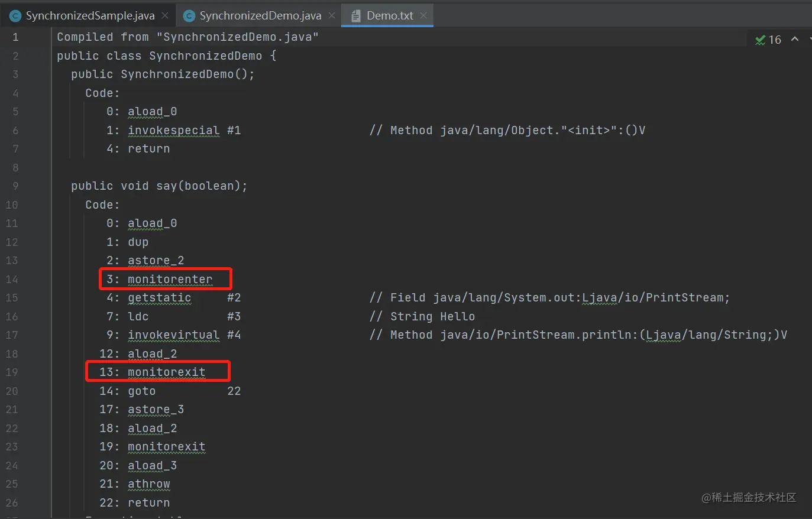Close the Demo.txt tab
812x519 pixels.
[x=423, y=16]
